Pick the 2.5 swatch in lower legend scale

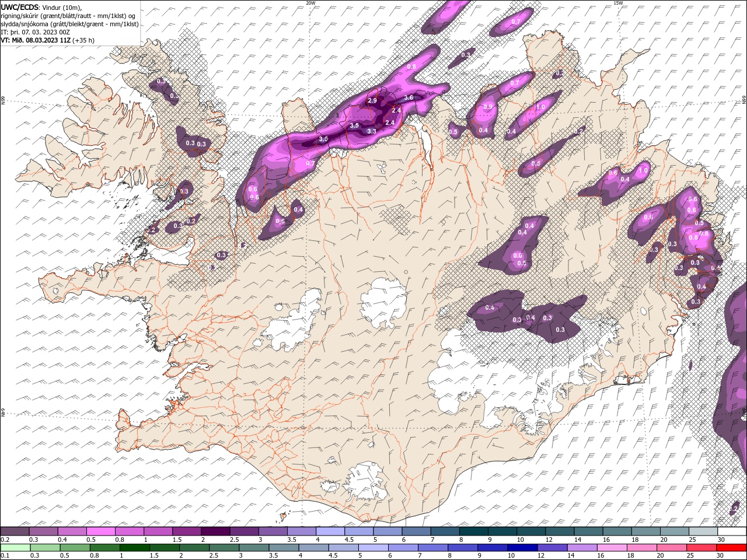point(225,548)
